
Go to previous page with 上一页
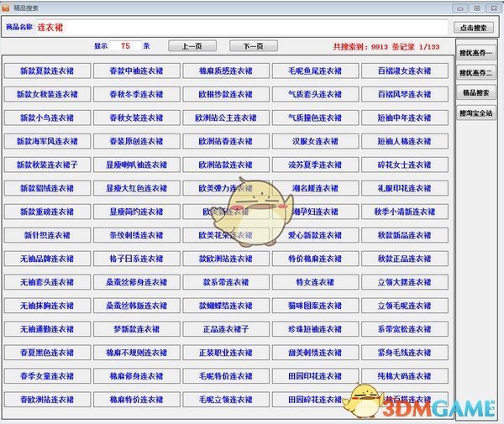[x=192, y=46]
